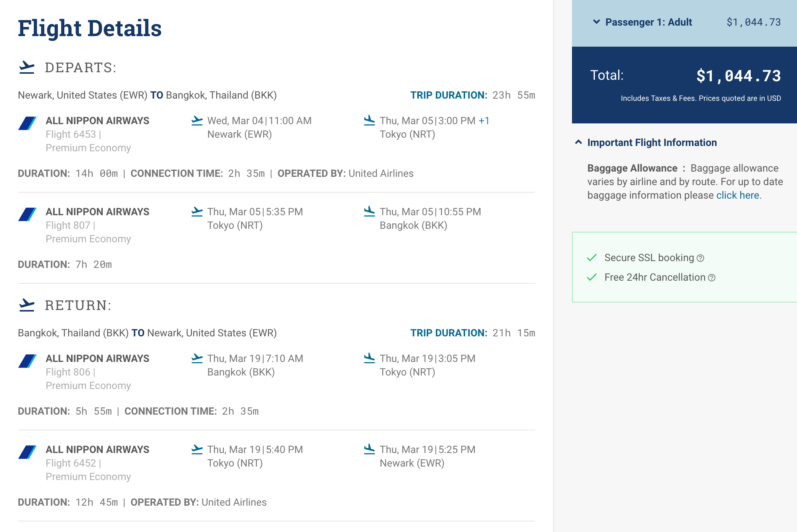
Task: Click help icon next to Secure SSL booking
Action: (700, 258)
